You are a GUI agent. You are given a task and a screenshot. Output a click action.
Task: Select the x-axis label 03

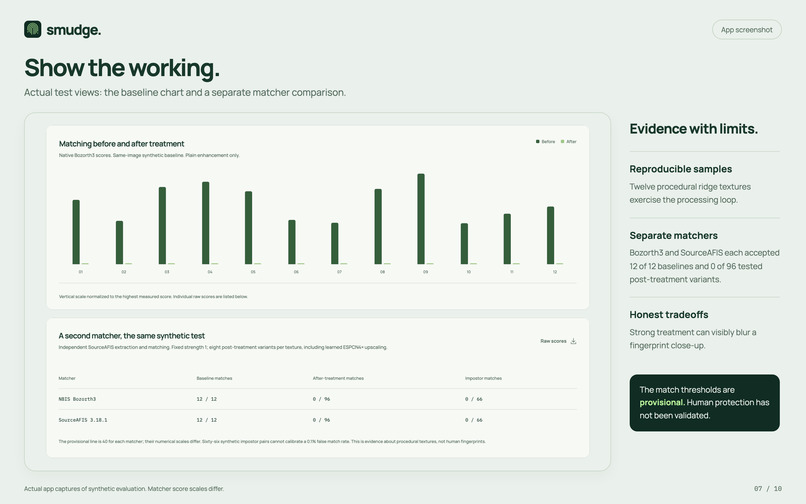pos(167,272)
